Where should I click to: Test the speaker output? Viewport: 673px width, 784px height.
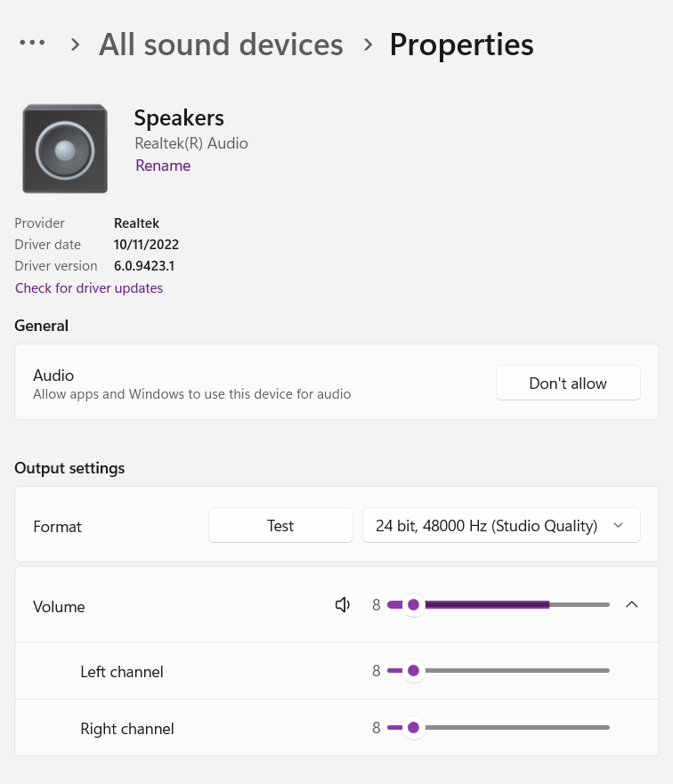tap(280, 525)
